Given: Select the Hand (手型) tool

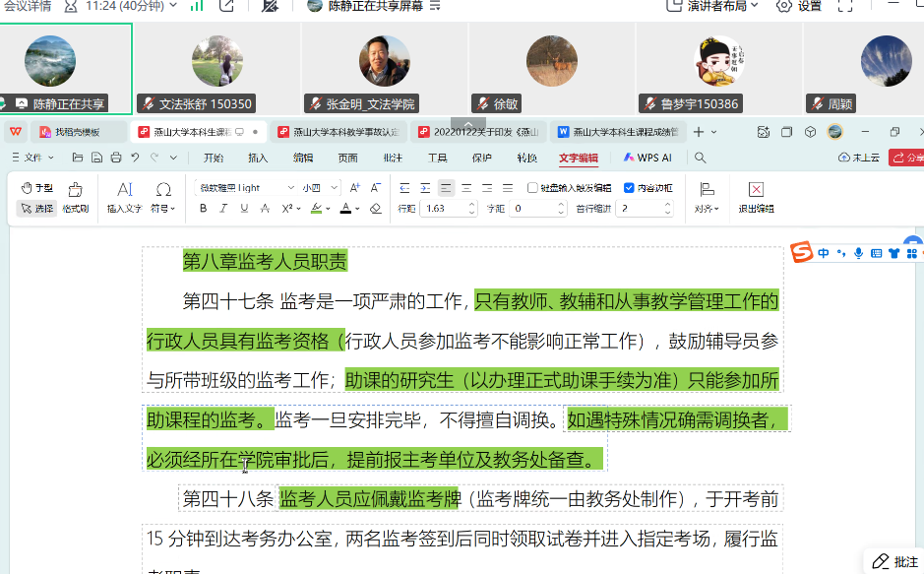Looking at the screenshot, I should point(37,187).
